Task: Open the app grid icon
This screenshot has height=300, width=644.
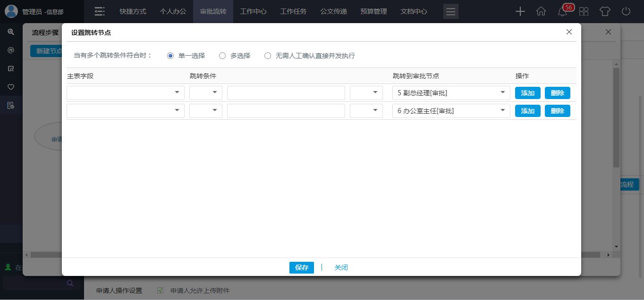Action: (x=584, y=12)
